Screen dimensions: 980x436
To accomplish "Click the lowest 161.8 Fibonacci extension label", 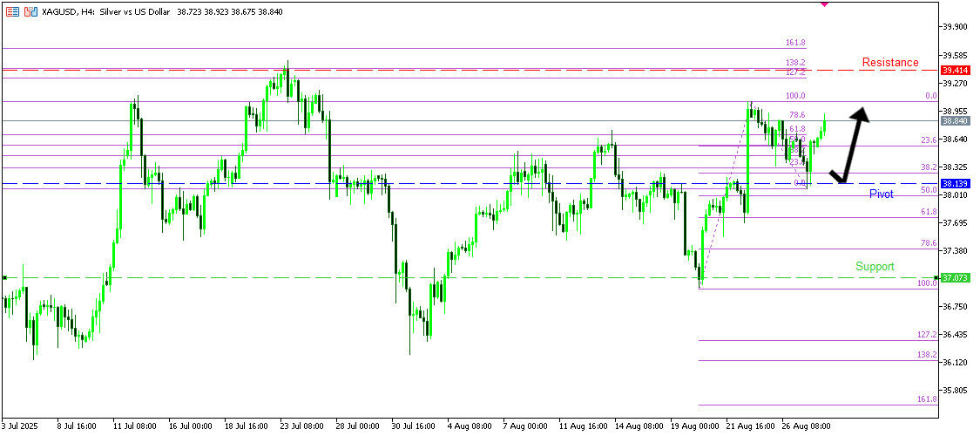I will [927, 399].
